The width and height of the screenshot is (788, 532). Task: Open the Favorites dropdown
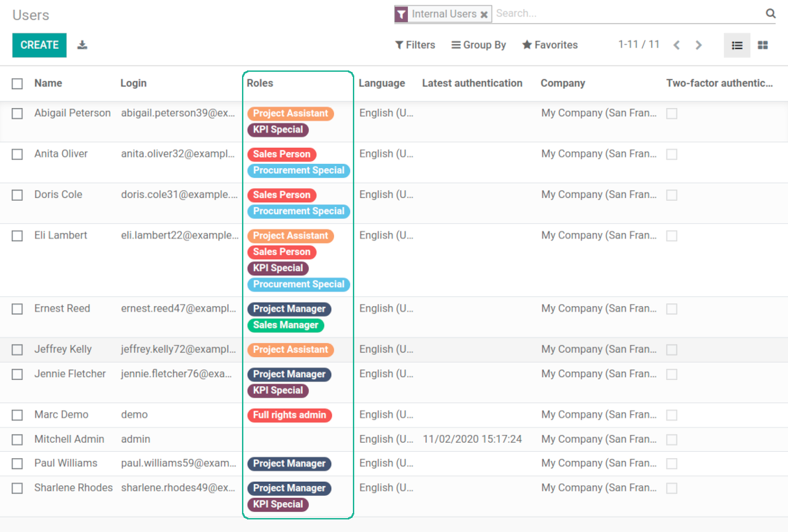coord(550,45)
